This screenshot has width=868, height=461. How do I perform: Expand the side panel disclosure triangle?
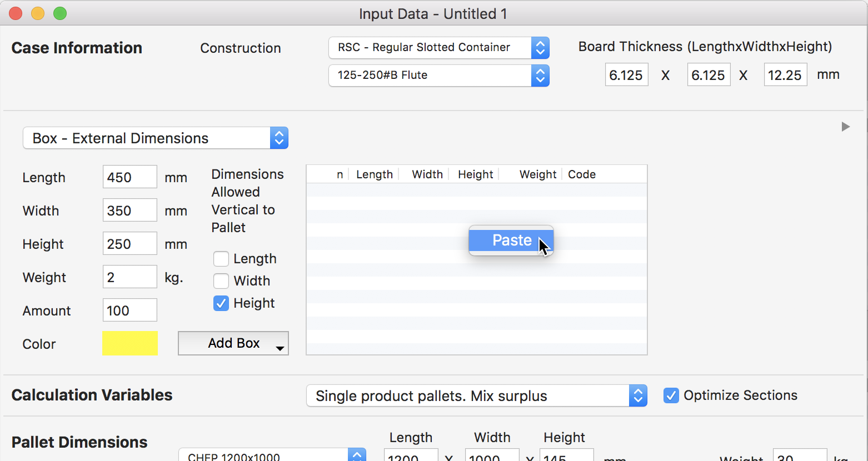point(846,127)
